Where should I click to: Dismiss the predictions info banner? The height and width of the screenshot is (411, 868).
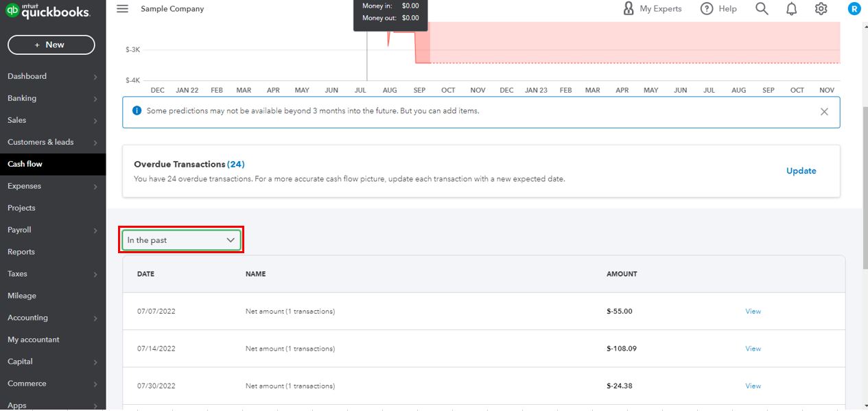pyautogui.click(x=824, y=112)
